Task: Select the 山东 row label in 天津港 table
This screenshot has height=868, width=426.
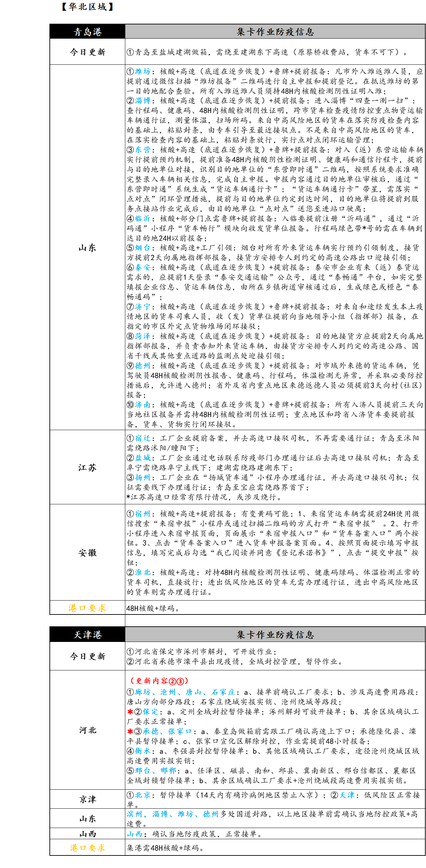Action: [x=87, y=819]
